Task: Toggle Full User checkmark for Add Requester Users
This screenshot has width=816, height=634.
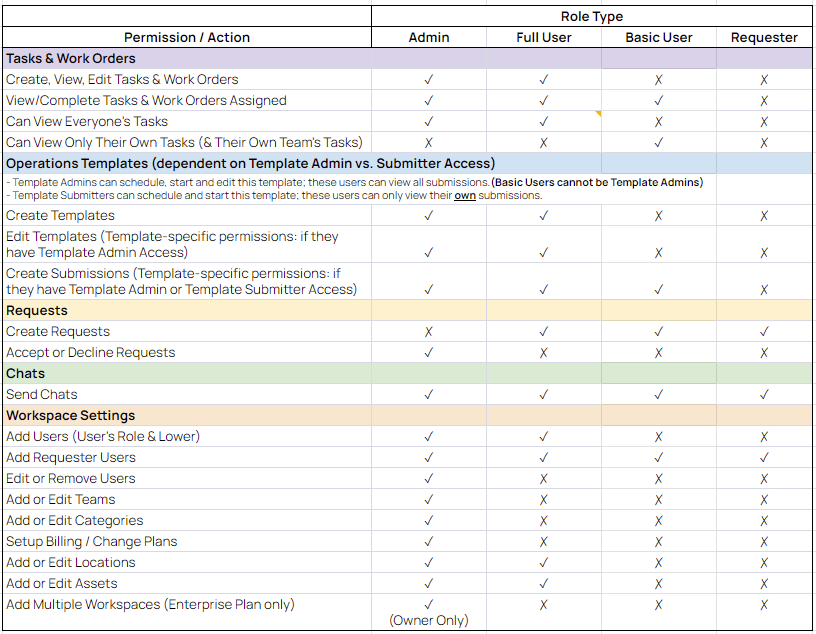Action: 544,457
